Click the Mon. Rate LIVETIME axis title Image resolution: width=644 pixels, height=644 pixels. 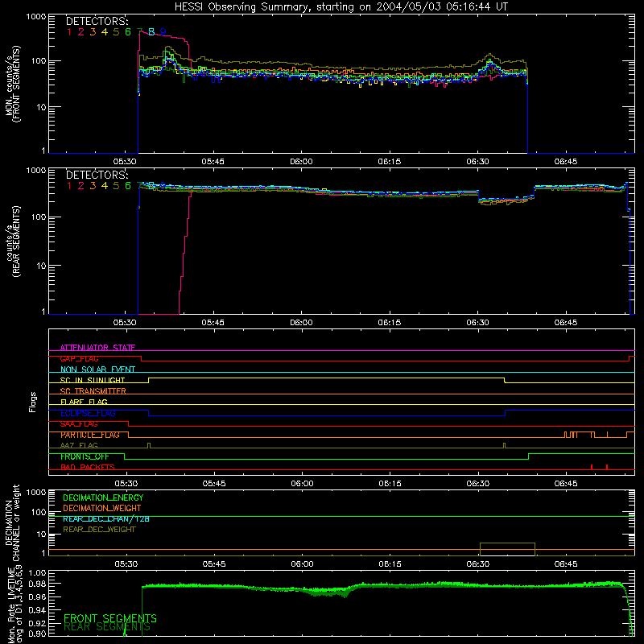tap(15, 605)
